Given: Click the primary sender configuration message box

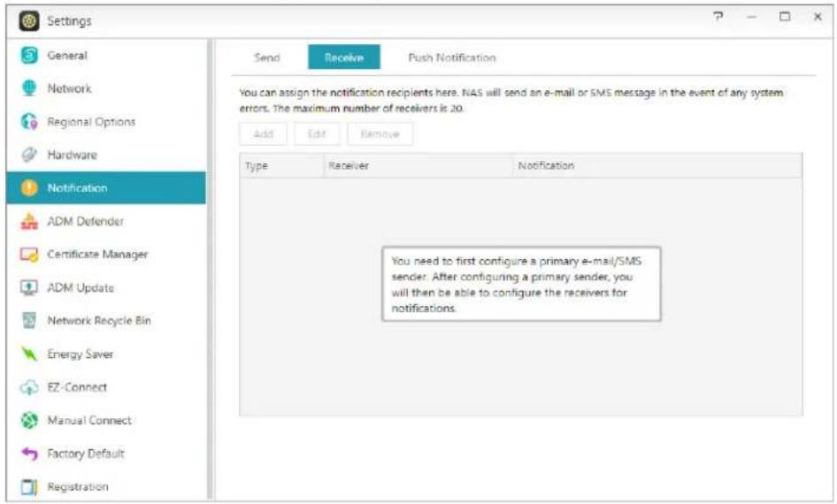Looking at the screenshot, I should (521, 284).
